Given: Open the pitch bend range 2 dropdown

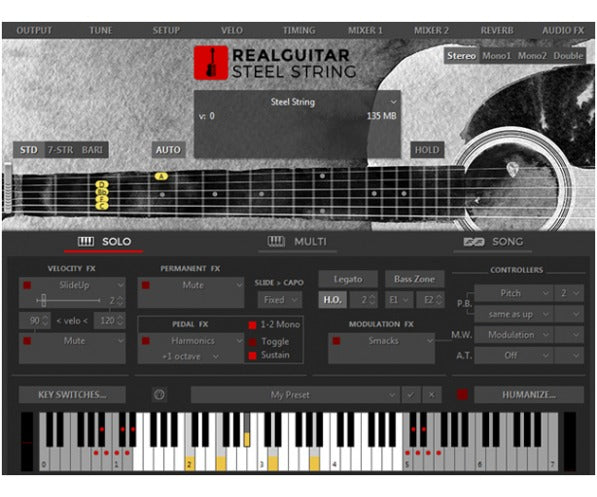Looking at the screenshot, I should (569, 293).
